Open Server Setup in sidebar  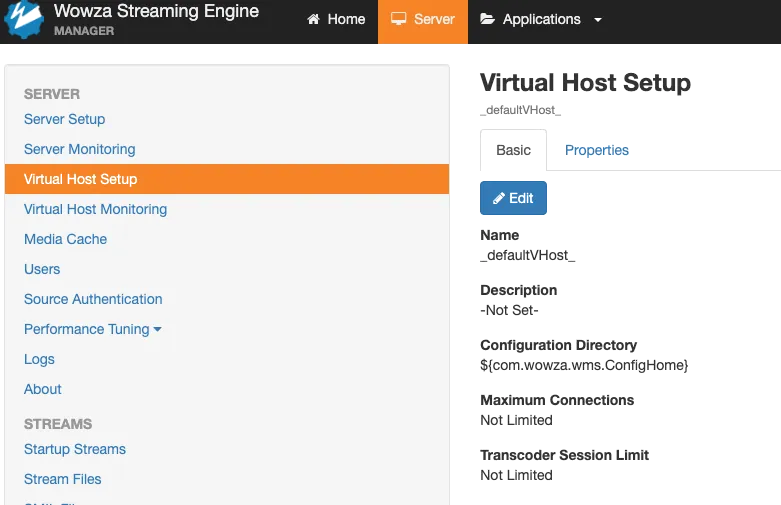[x=64, y=119]
